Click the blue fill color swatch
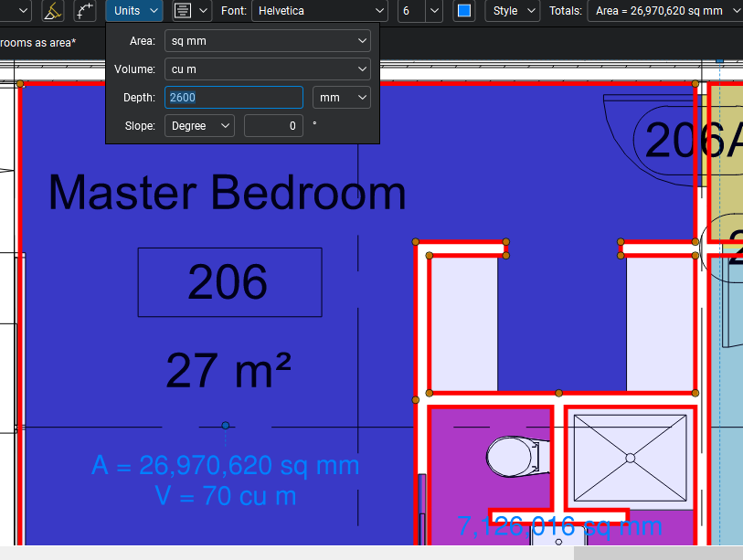The height and width of the screenshot is (560, 743). pos(464,11)
